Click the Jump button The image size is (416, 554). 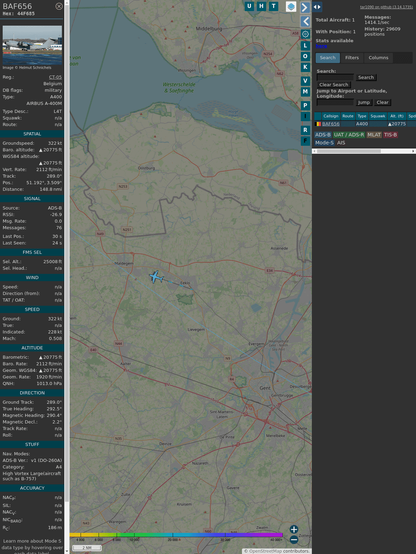coord(364,102)
